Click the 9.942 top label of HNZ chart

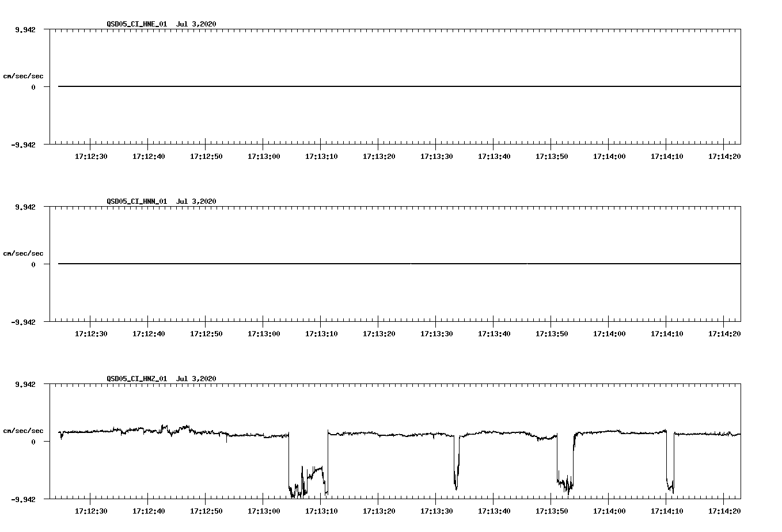[x=25, y=384]
